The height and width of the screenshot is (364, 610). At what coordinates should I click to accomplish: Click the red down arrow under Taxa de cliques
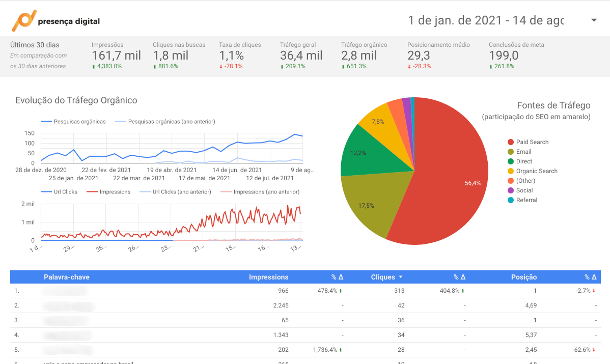coord(221,67)
